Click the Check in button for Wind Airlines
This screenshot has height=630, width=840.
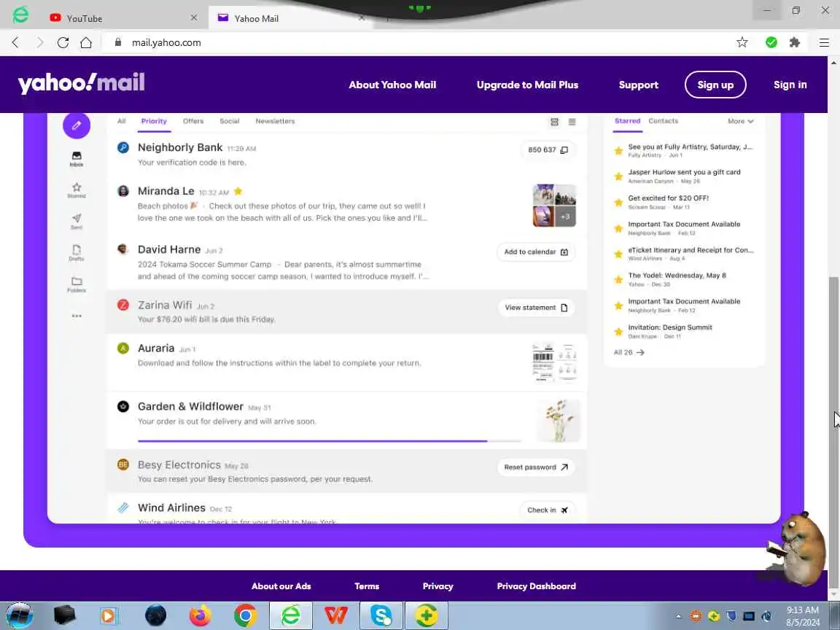(x=548, y=510)
